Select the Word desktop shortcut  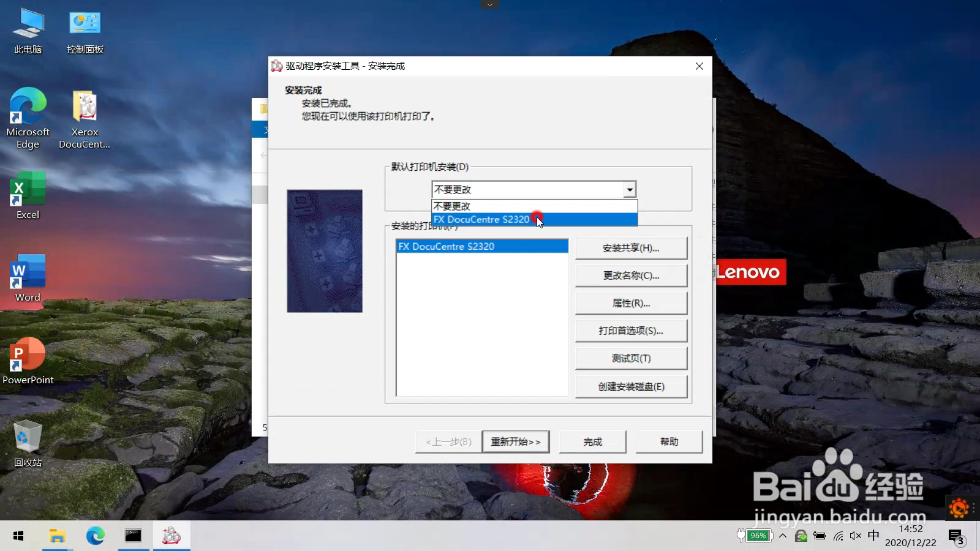coord(28,279)
